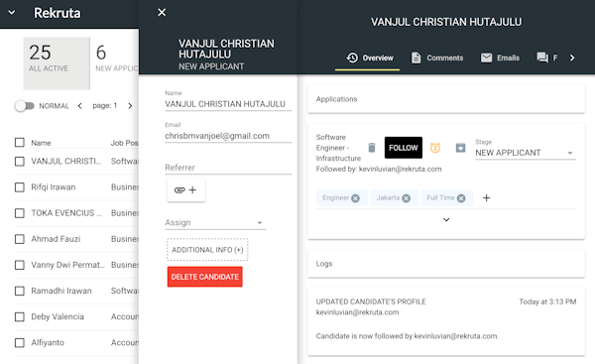
Task: Check the Ramadhi Irawan checkbox
Action: (x=20, y=291)
